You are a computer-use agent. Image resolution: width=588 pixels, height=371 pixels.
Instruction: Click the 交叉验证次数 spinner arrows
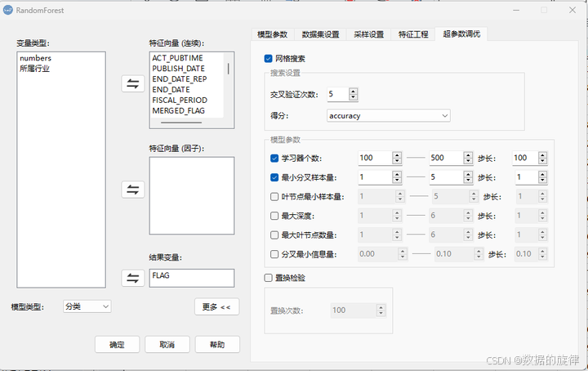353,94
